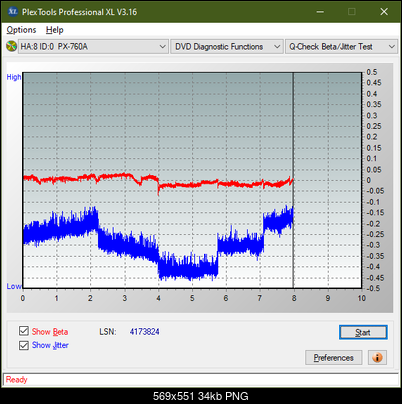Minimize the PlexTools window
The width and height of the screenshot is (402, 404).
click(x=320, y=12)
